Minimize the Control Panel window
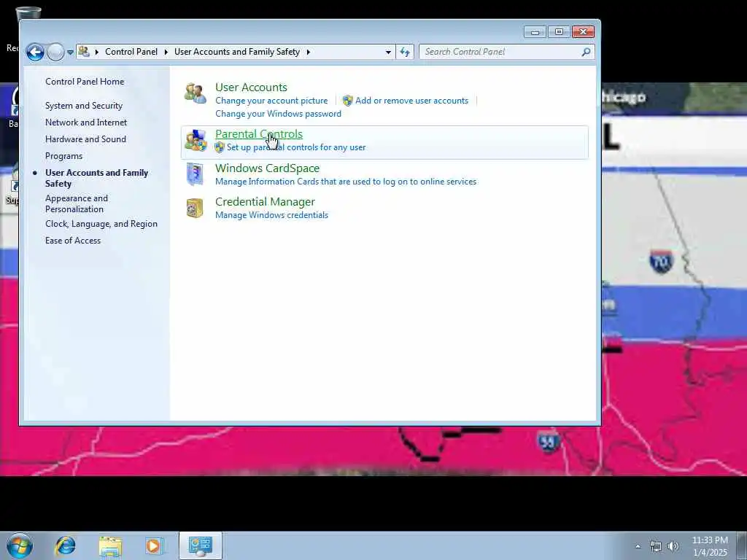The width and height of the screenshot is (747, 560). [535, 32]
